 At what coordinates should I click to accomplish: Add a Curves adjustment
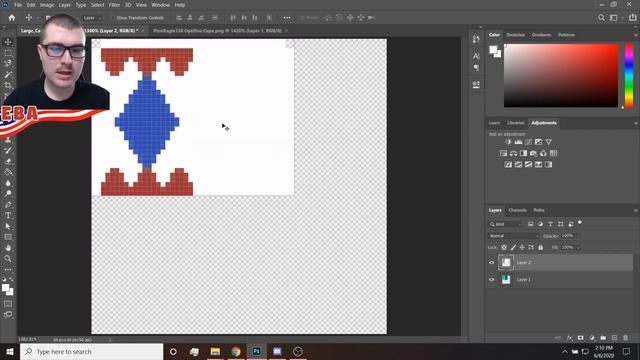(529, 142)
